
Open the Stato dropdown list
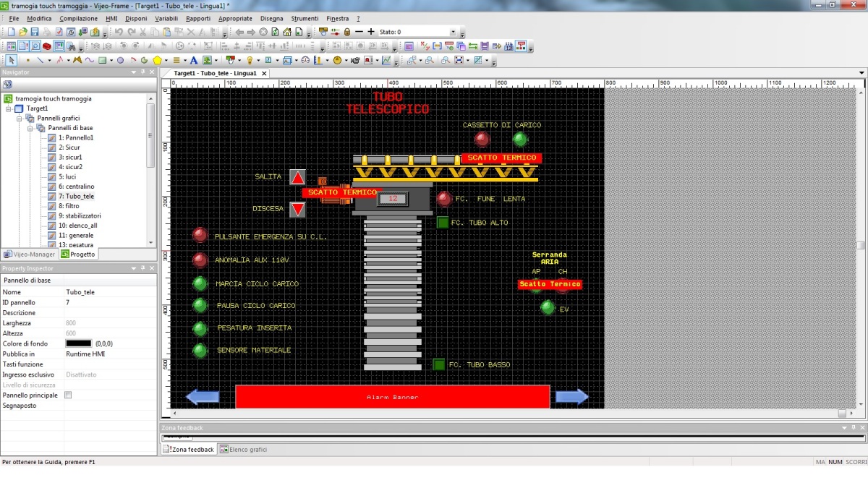[453, 32]
